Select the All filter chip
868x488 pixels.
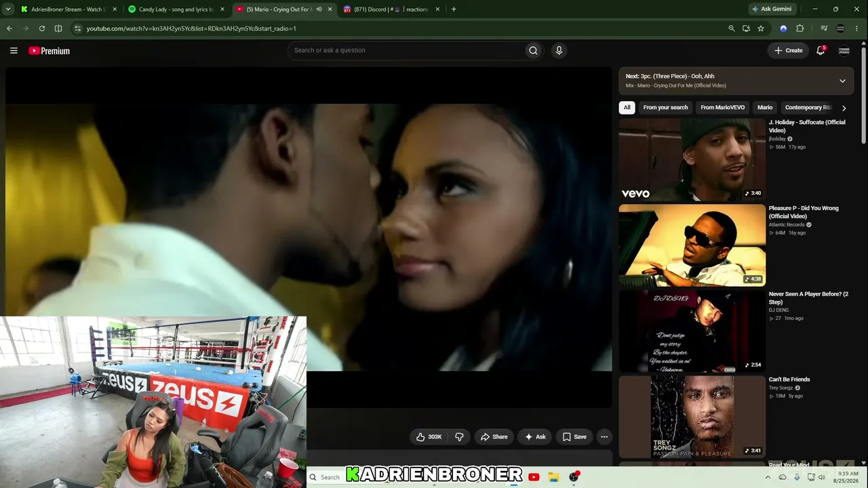[627, 108]
